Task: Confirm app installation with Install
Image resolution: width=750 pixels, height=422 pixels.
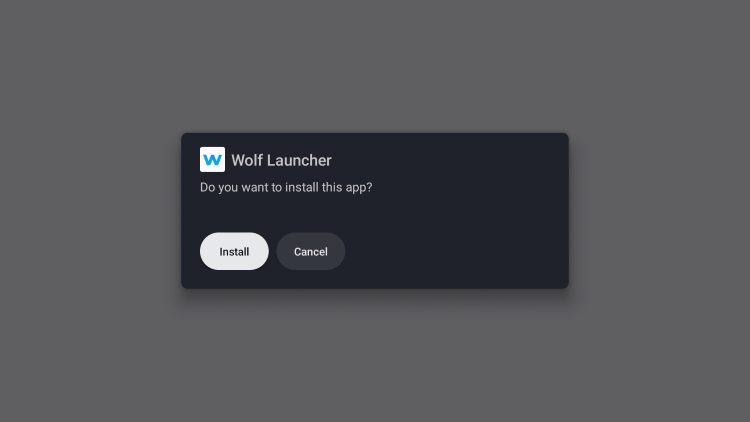Action: 234,251
